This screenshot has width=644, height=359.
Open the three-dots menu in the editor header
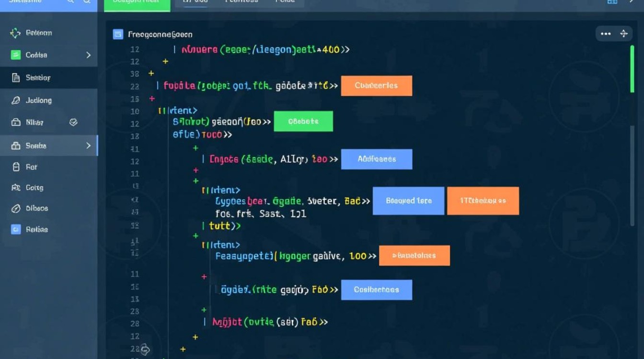(606, 34)
